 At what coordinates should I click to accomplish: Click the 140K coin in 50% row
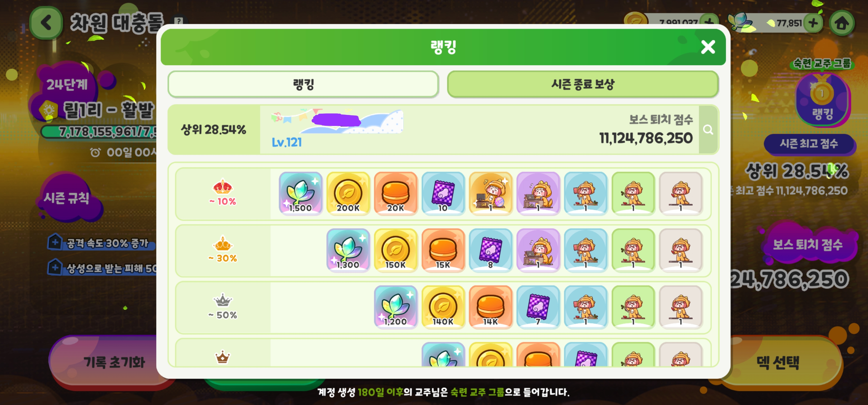click(x=443, y=307)
